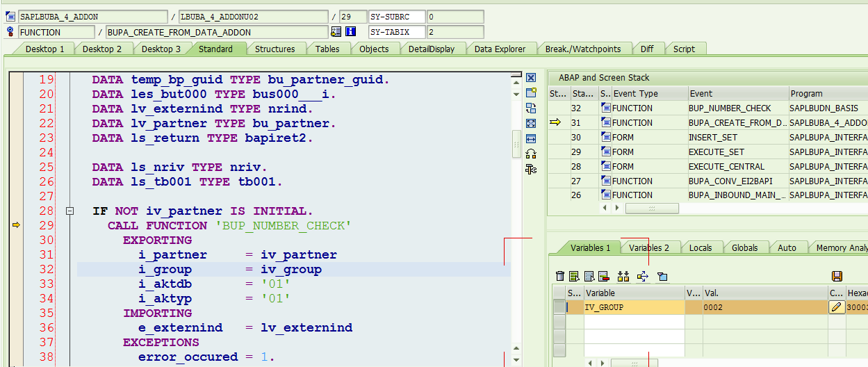
Task: Open the tool-specific settings icon below the headset
Action: pyautogui.click(x=531, y=169)
